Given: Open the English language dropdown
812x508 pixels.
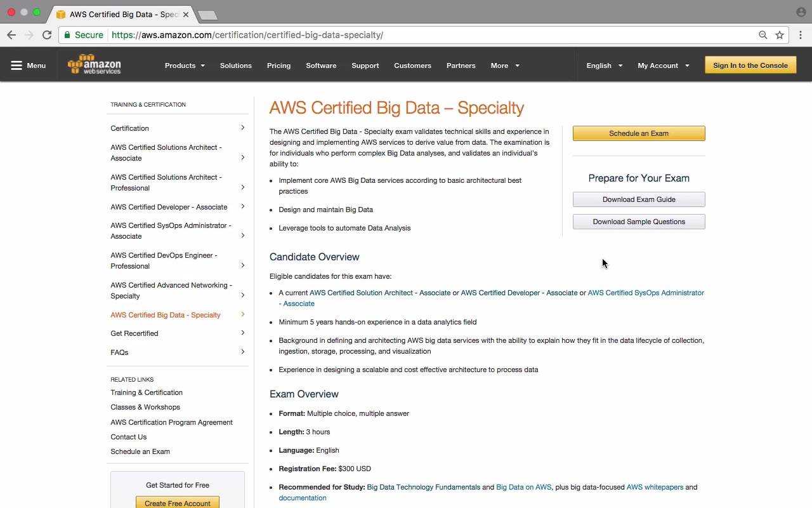Looking at the screenshot, I should point(604,65).
